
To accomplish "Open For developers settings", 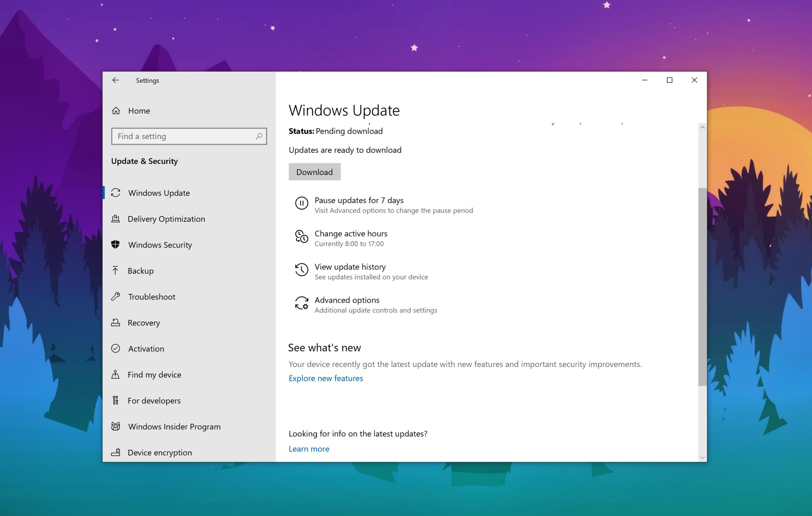I will tap(189, 400).
